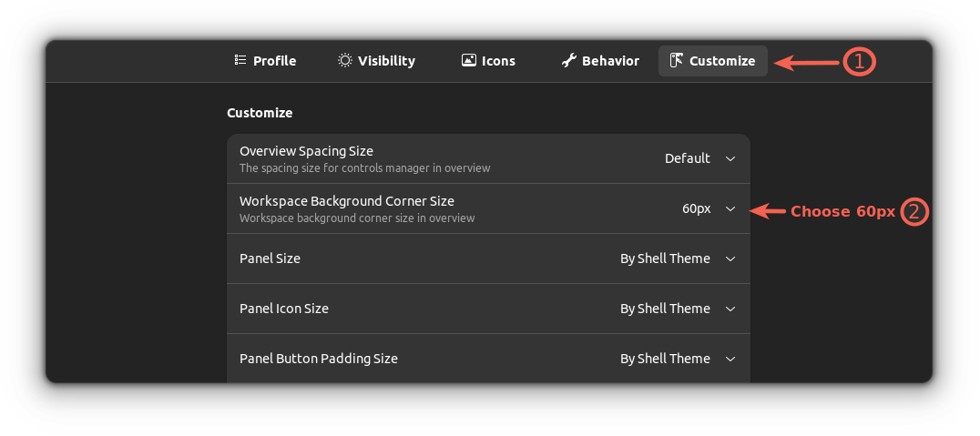Click the Visibility tab's sun icon
980x436 pixels.
345,61
